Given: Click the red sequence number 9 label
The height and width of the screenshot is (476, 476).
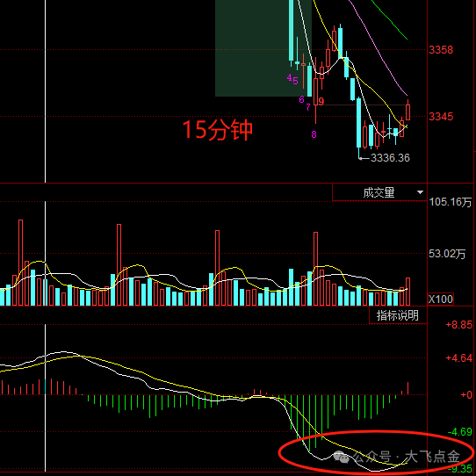Looking at the screenshot, I should tap(321, 101).
